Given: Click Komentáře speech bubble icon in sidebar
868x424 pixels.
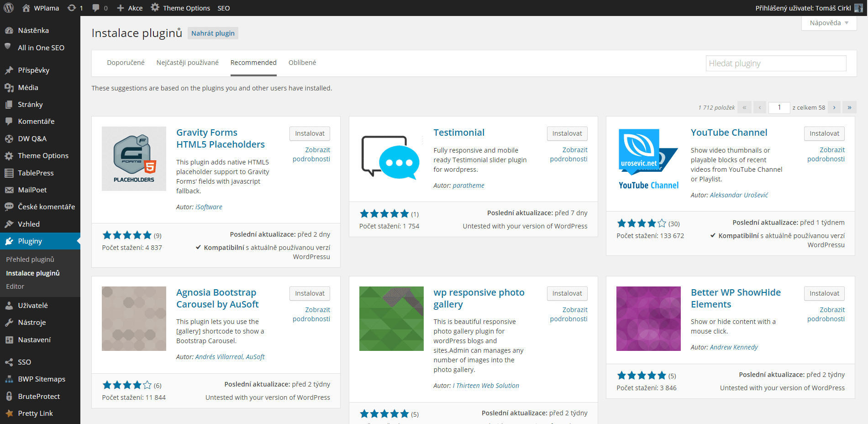Looking at the screenshot, I should [9, 121].
